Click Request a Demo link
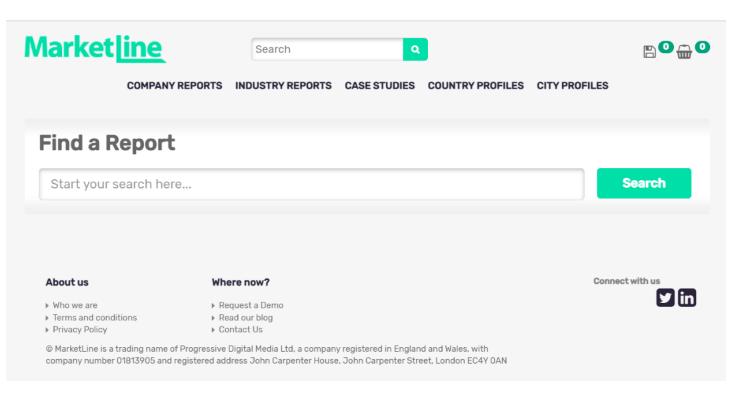The height and width of the screenshot is (394, 751). [x=251, y=305]
